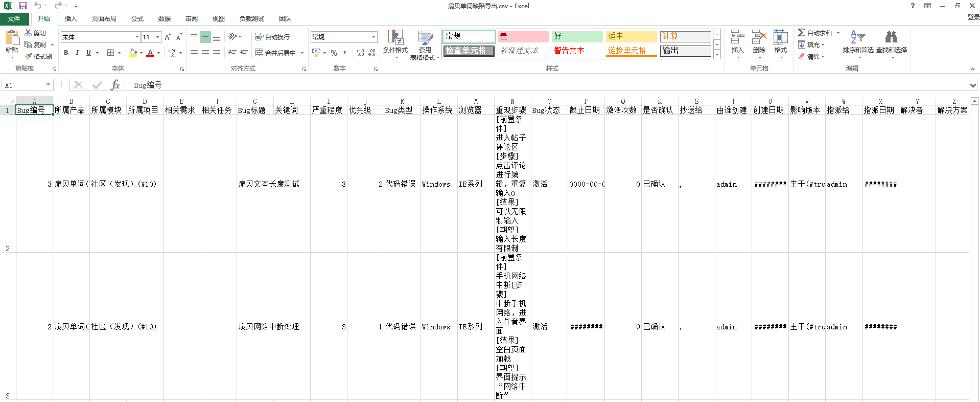Apply the Good (好) cell style
Viewport: 980px width, 402px height.
pos(577,36)
